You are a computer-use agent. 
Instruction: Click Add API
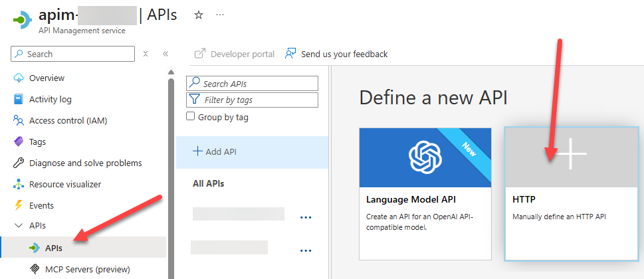252,152
